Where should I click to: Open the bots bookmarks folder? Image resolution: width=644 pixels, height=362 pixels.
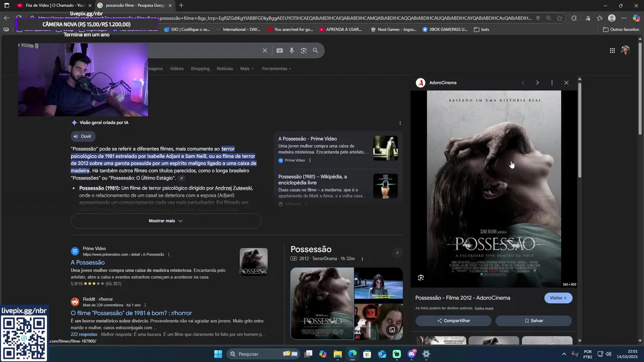click(481, 29)
